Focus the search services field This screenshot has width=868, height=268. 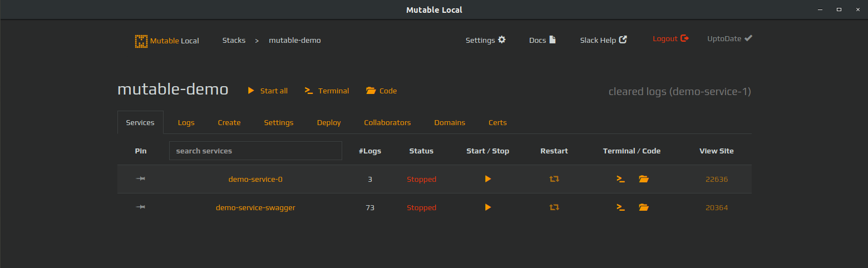coord(255,151)
